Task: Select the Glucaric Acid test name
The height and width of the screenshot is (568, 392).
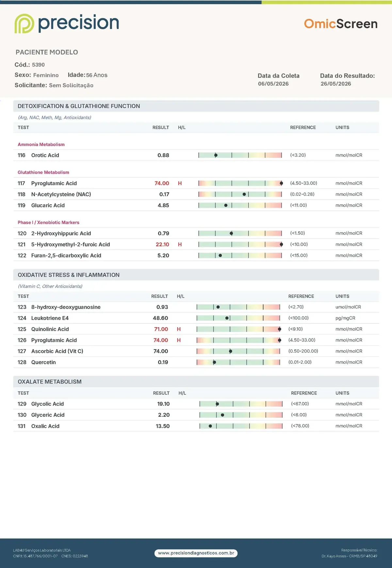Action: point(48,206)
